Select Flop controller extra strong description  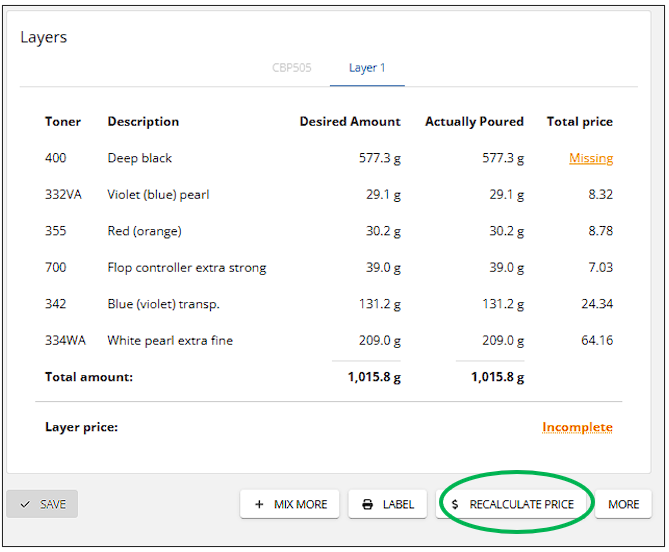[x=186, y=268]
